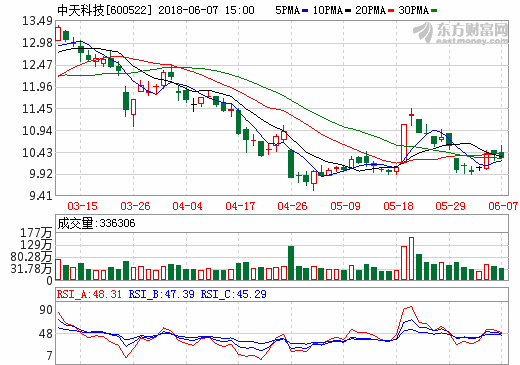Click the 12.98 price axis label

click(37, 43)
